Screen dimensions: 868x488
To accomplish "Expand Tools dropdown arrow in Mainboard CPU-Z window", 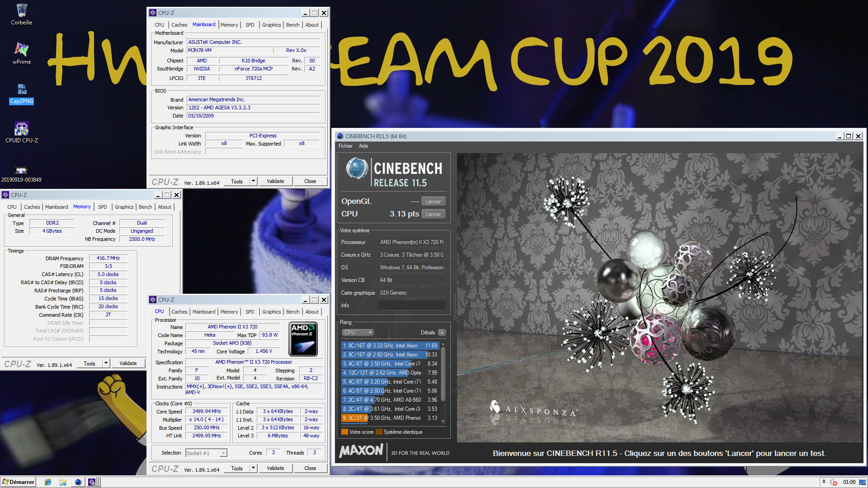I will point(254,181).
